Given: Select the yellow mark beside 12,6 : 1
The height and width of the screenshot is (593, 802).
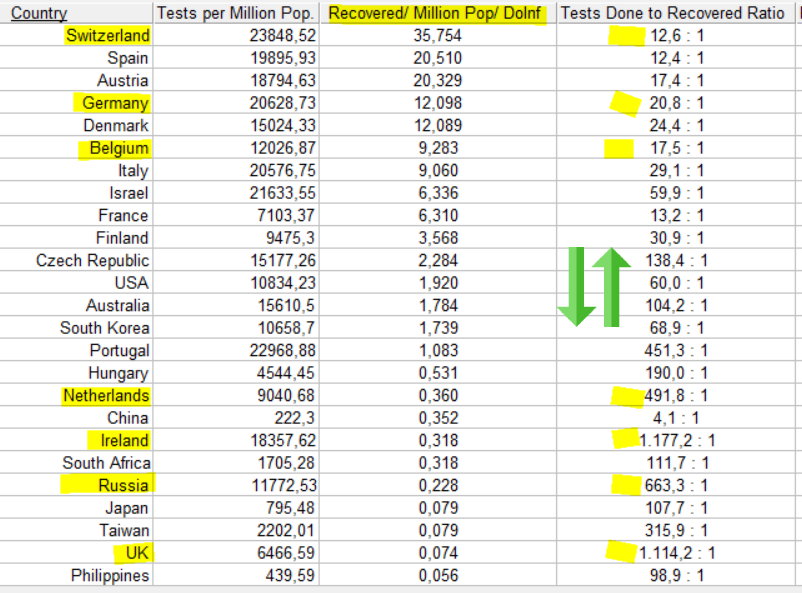Looking at the screenshot, I should [x=627, y=36].
